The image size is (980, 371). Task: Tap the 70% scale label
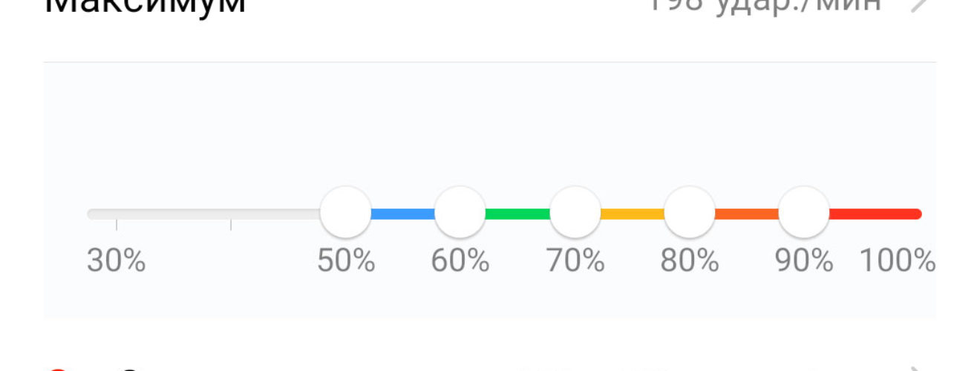point(575,260)
